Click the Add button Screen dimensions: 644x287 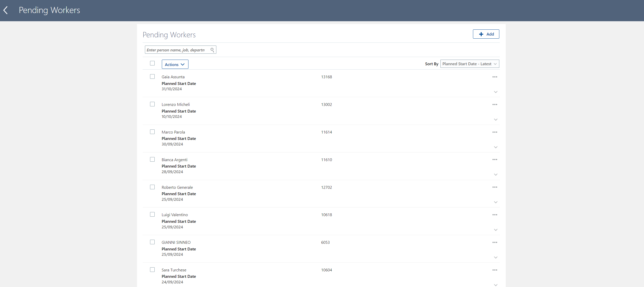486,34
